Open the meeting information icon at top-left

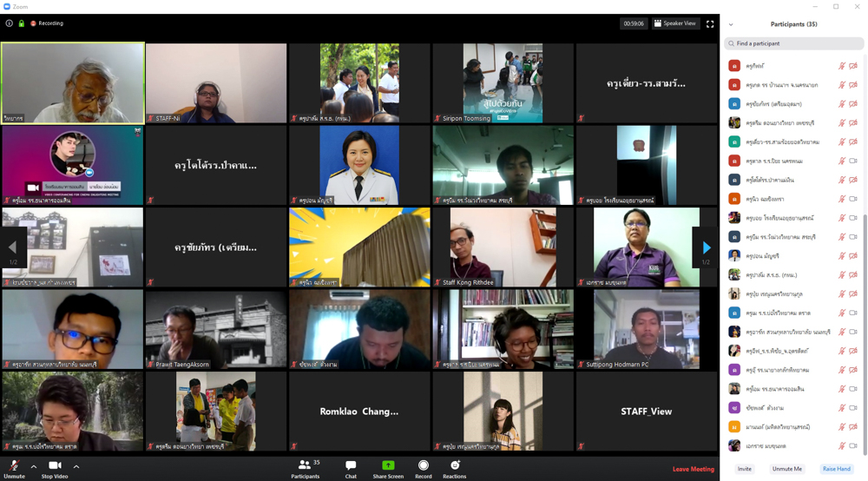(10, 23)
